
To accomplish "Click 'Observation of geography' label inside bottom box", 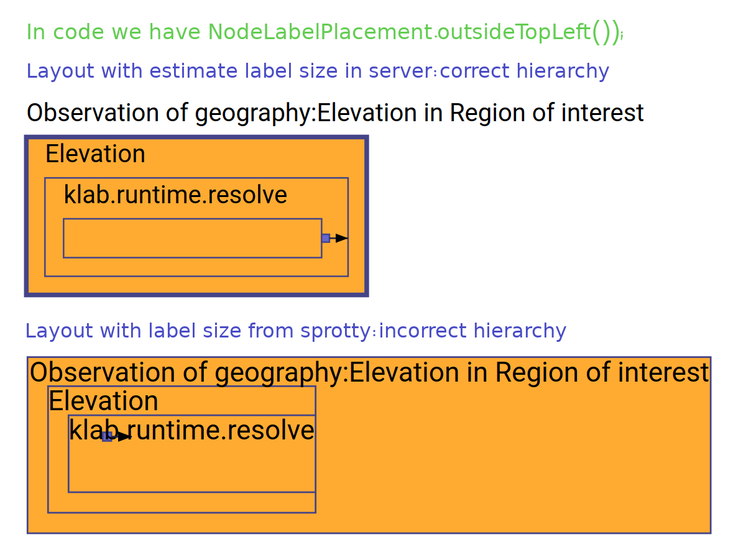I will pyautogui.click(x=369, y=372).
